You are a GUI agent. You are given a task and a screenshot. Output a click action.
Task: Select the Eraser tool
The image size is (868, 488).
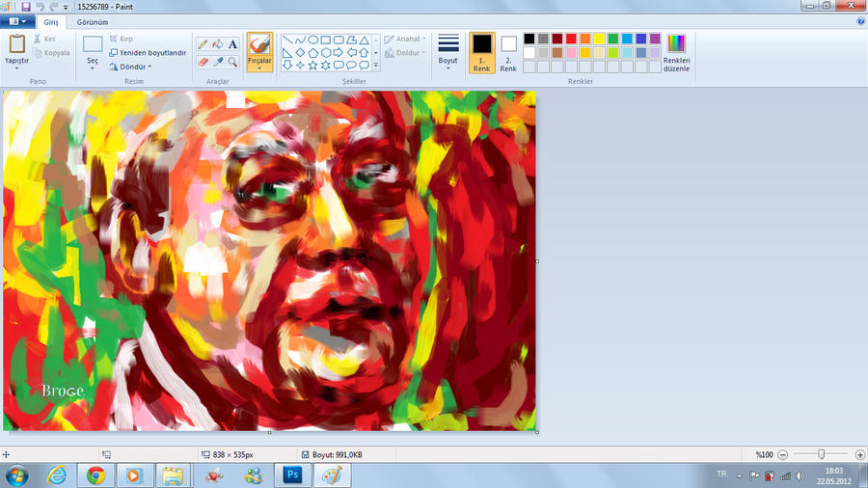[203, 62]
